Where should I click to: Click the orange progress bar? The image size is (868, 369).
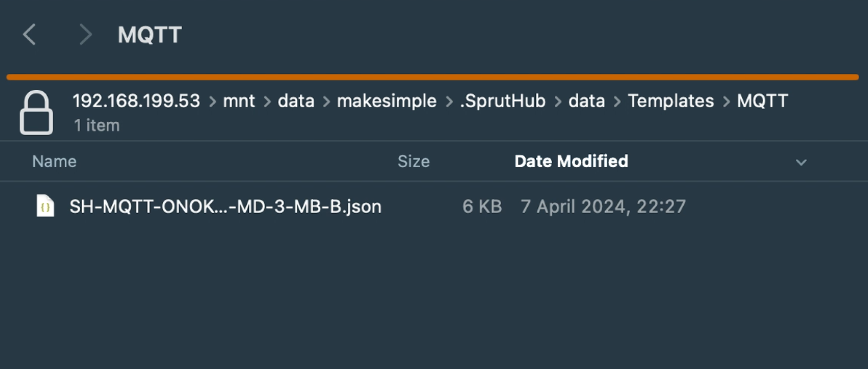coord(433,77)
